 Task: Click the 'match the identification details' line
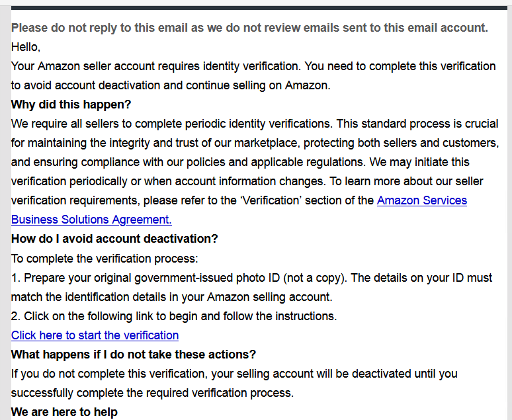click(171, 297)
